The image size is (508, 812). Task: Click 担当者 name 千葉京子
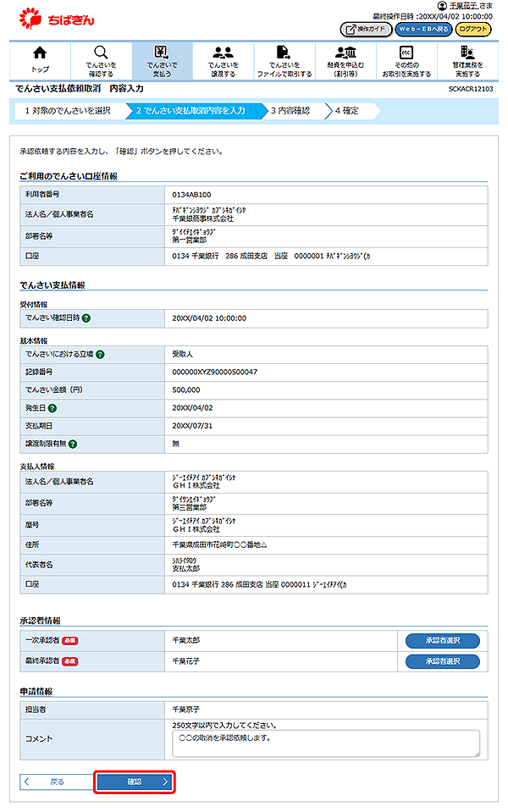186,710
